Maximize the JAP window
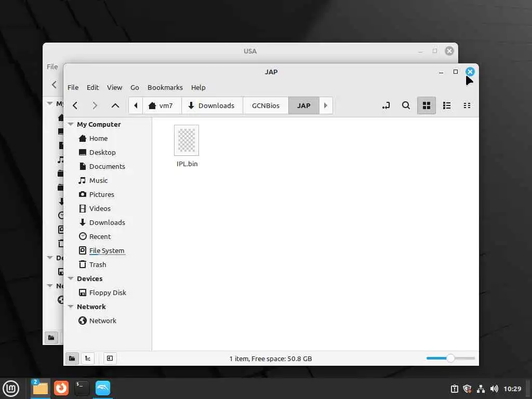Image resolution: width=532 pixels, height=399 pixels. [456, 72]
